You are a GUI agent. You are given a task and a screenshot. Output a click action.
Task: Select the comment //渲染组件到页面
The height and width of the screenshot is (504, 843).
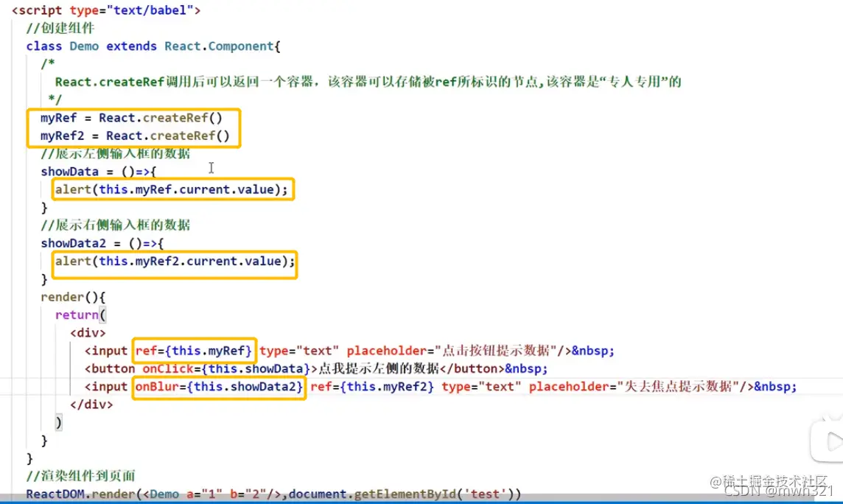point(80,475)
